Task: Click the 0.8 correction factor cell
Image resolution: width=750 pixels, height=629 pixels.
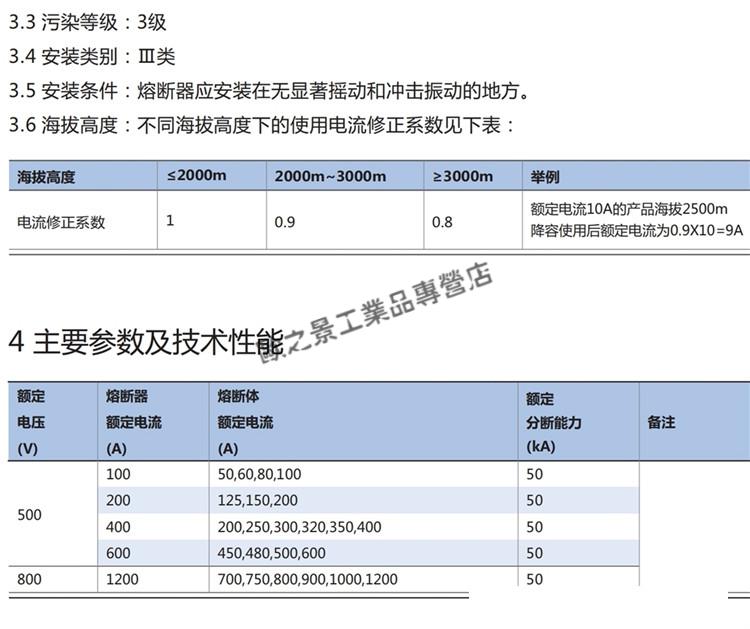Action: tap(442, 222)
